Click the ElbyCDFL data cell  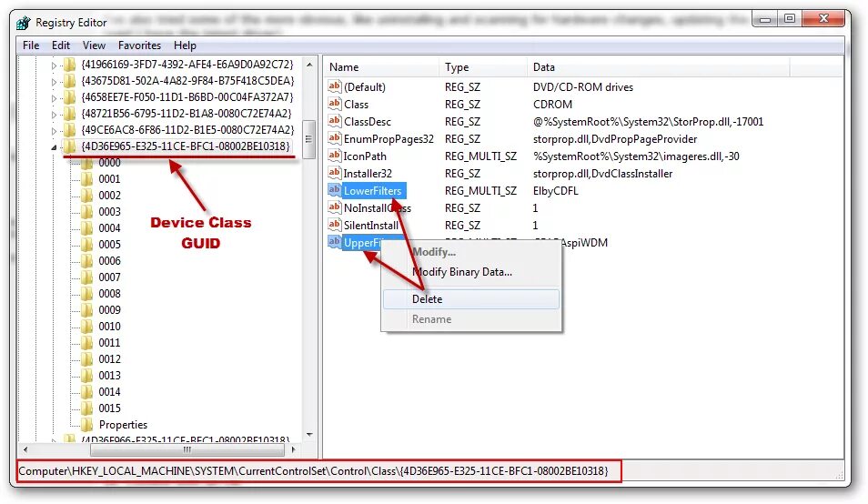[556, 191]
